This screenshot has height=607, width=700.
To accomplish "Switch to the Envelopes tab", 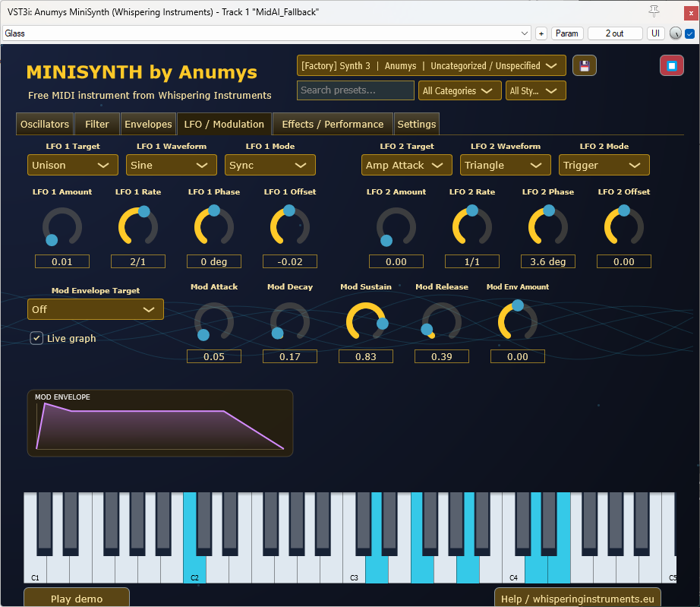I will [x=148, y=124].
